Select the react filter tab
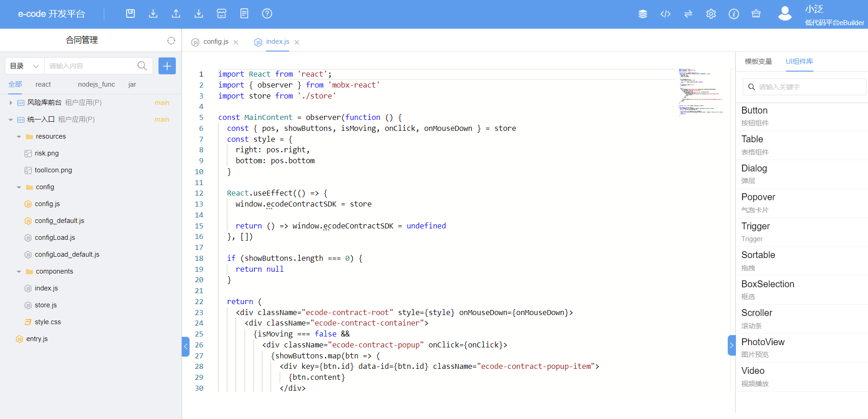Screen dimensions: 868x419 coord(43,84)
